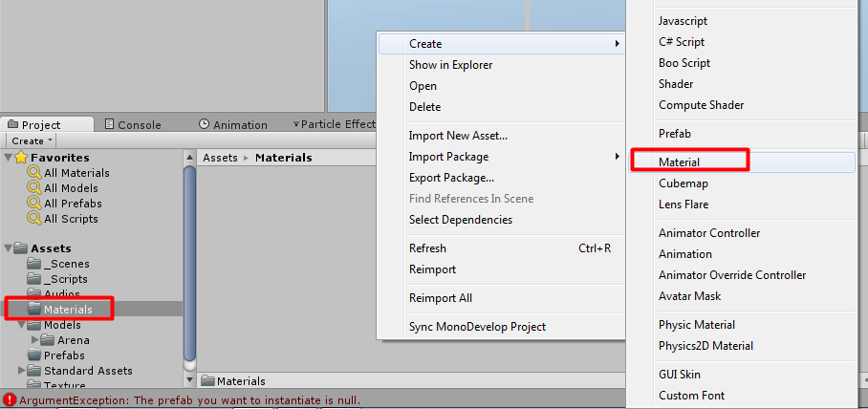
Task: Create a Lens Flare asset
Action: click(684, 204)
